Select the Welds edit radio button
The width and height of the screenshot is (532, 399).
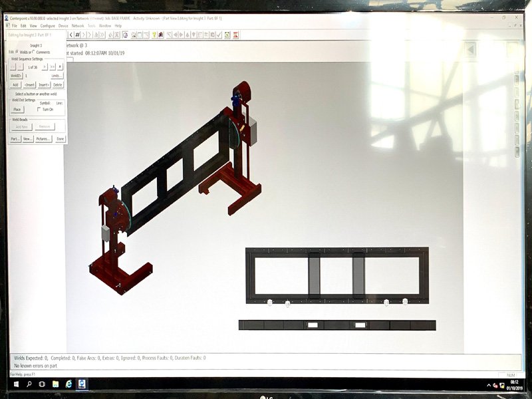coord(17,52)
